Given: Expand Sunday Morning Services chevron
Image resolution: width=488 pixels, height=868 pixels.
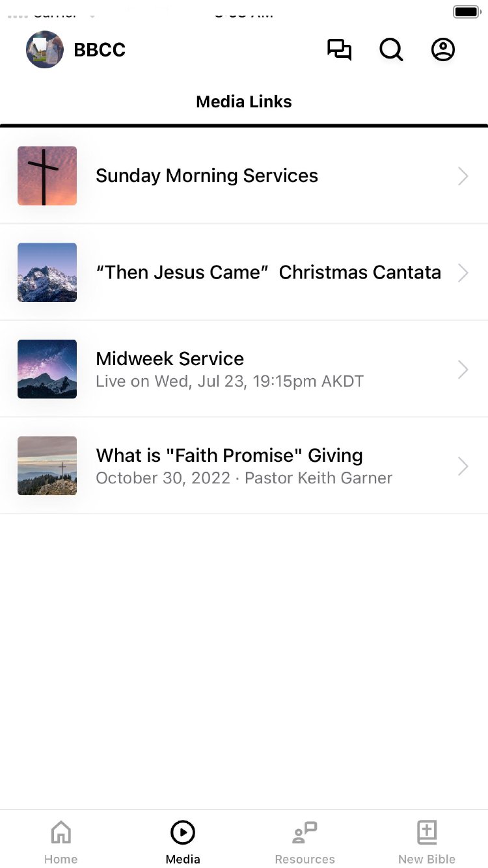Looking at the screenshot, I should coord(463,176).
